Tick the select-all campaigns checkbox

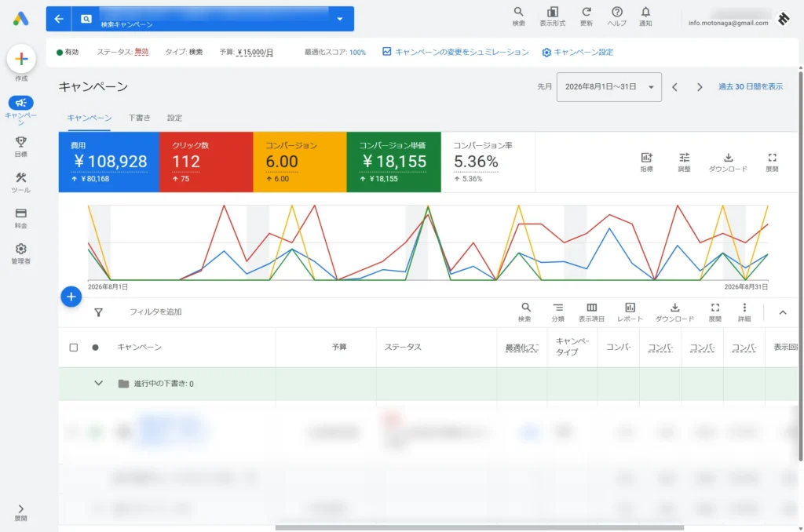(73, 348)
